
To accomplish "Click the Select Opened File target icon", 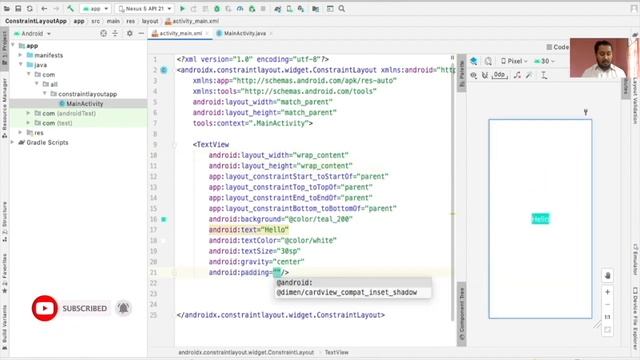I will (104, 33).
